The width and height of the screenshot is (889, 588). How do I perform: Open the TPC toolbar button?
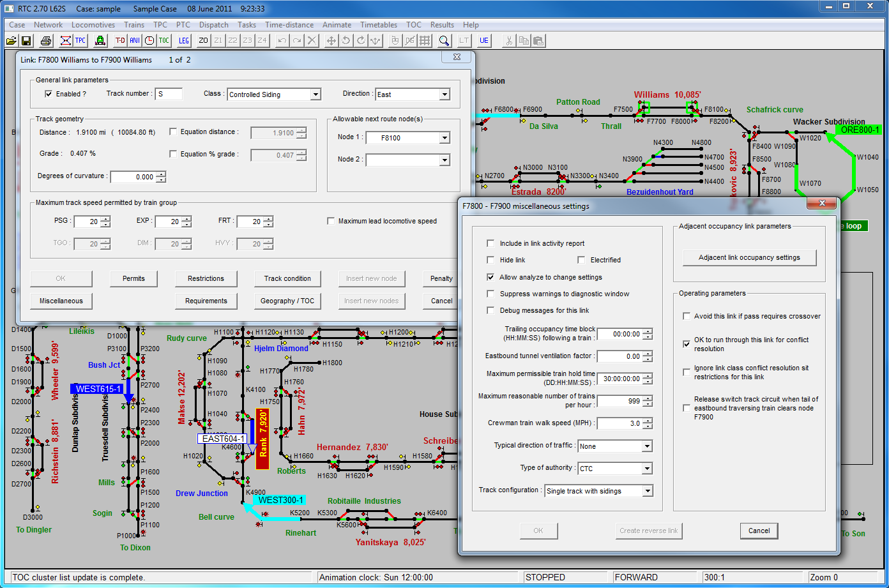click(80, 41)
